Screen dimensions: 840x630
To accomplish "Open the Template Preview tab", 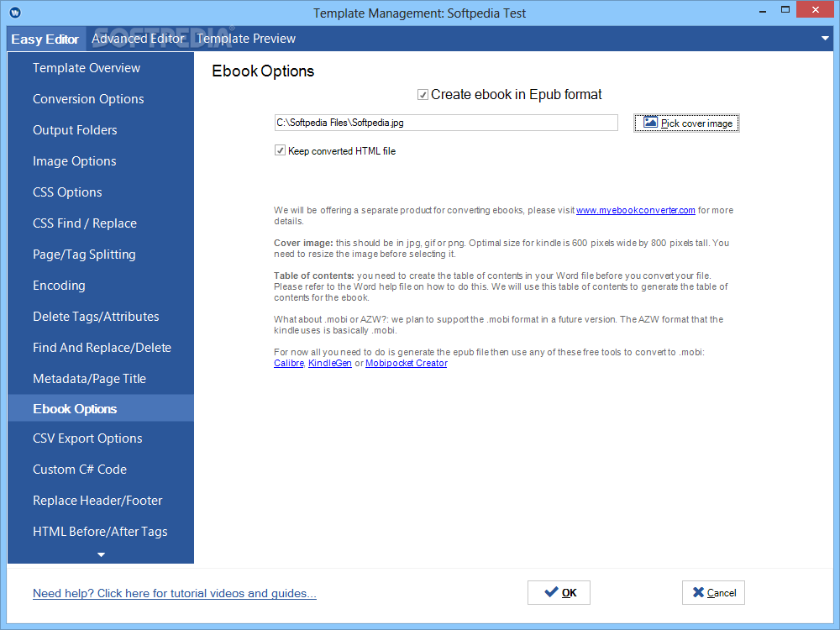I will click(x=246, y=39).
